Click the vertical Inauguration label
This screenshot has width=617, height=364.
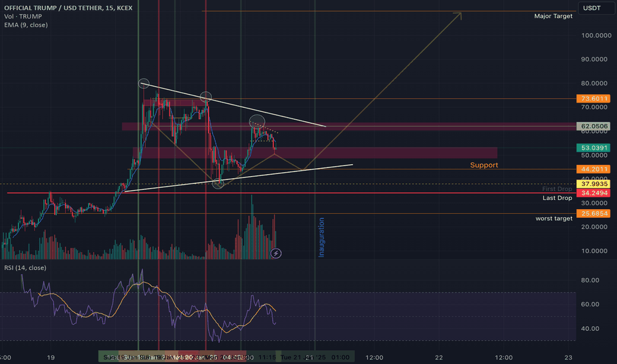[x=322, y=238]
